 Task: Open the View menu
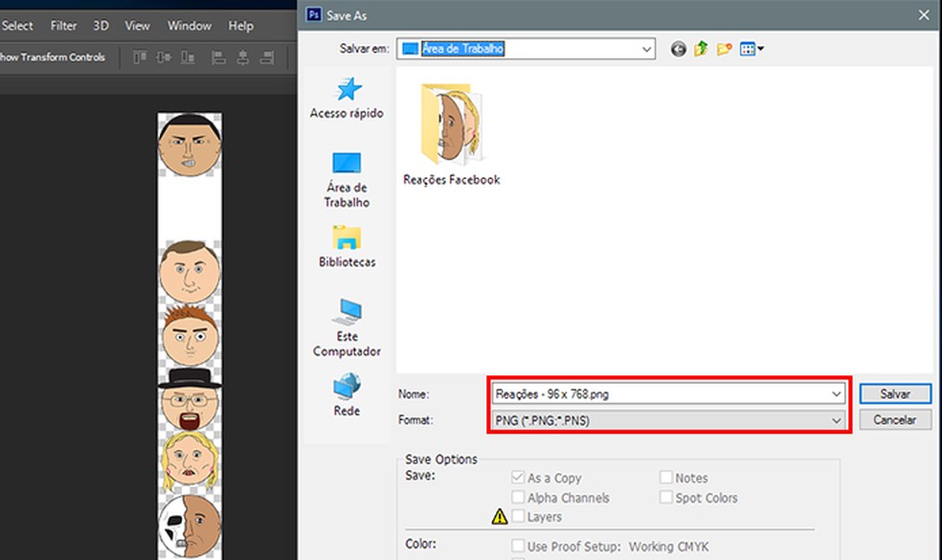137,26
